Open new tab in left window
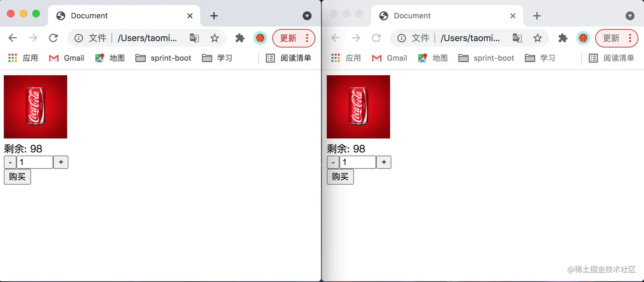Screen dimensions: 644x282 point(214,16)
